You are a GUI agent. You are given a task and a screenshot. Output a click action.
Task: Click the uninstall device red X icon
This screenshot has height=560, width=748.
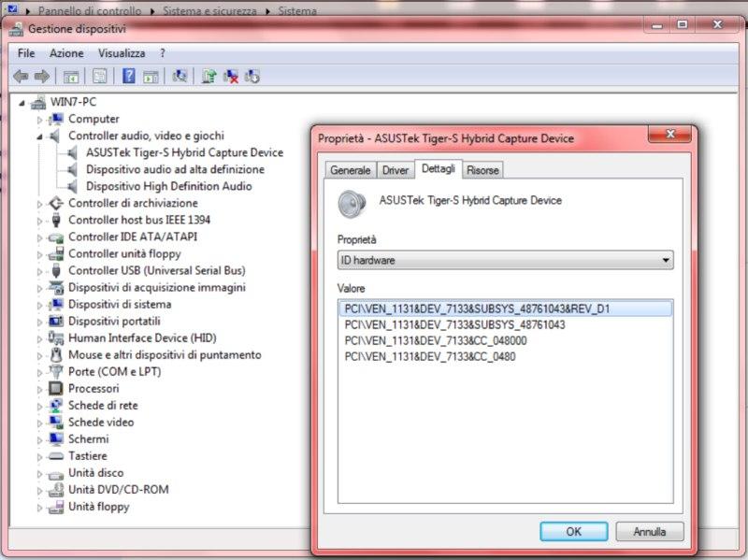point(231,77)
